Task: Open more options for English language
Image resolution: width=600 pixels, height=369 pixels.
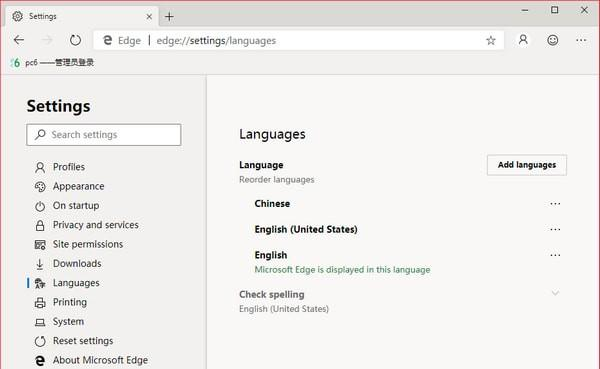Action: point(555,255)
